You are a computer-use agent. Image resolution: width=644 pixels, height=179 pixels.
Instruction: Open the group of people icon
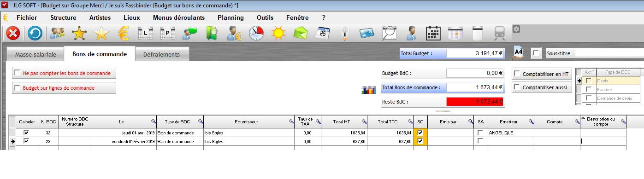point(57,33)
